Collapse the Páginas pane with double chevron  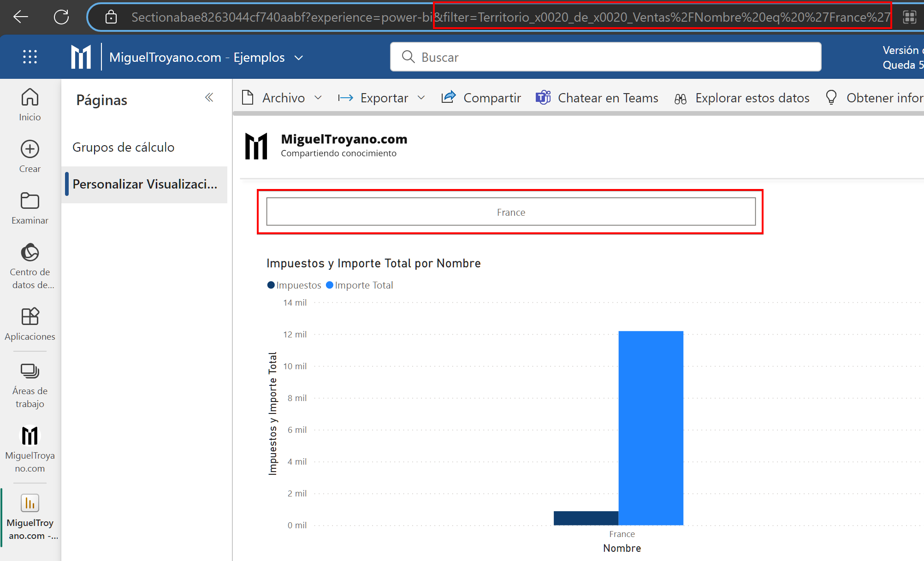pos(209,97)
